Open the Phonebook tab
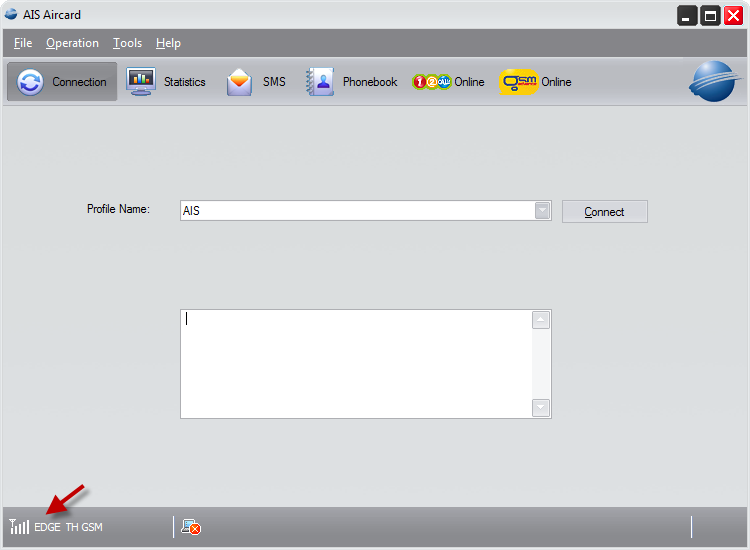 click(x=352, y=81)
